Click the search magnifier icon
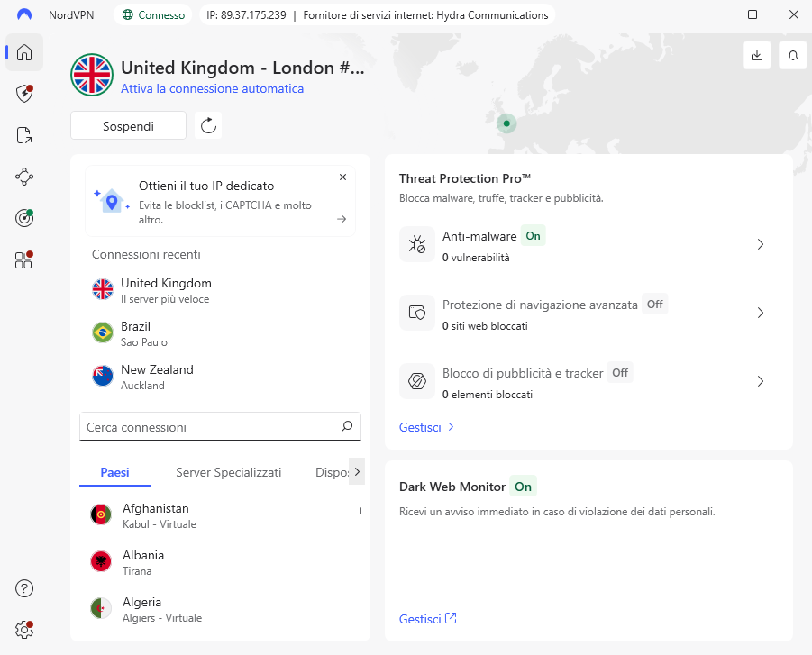This screenshot has height=655, width=812. 347,426
